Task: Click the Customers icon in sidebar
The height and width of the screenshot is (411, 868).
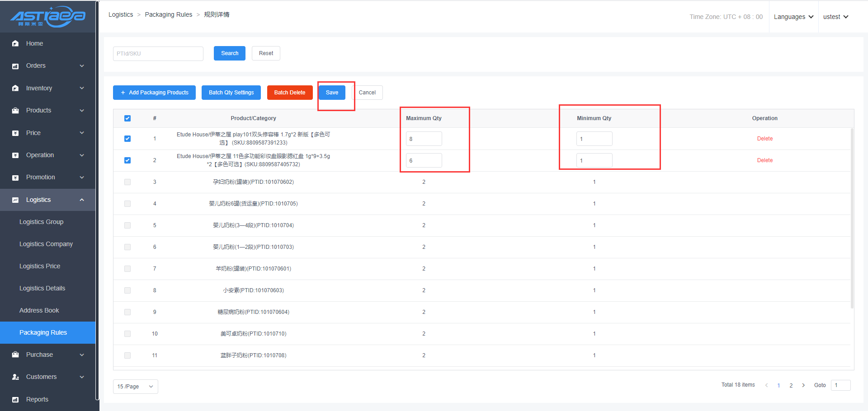Action: pos(15,377)
